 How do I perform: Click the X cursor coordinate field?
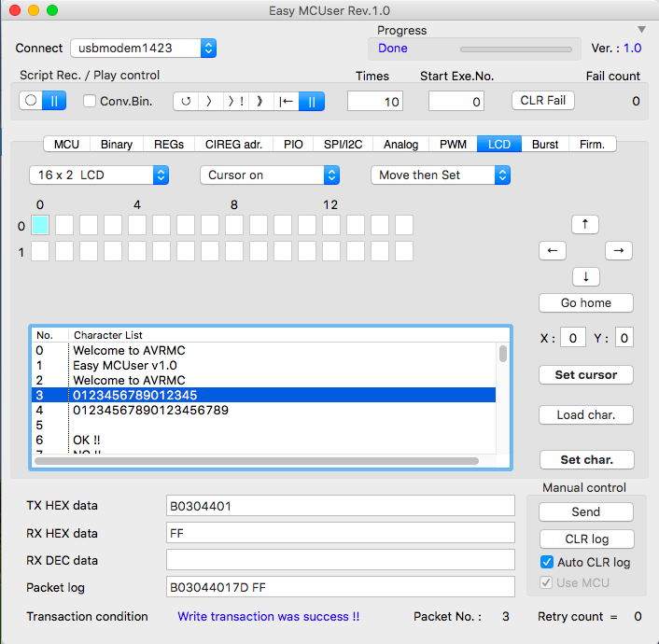point(573,338)
